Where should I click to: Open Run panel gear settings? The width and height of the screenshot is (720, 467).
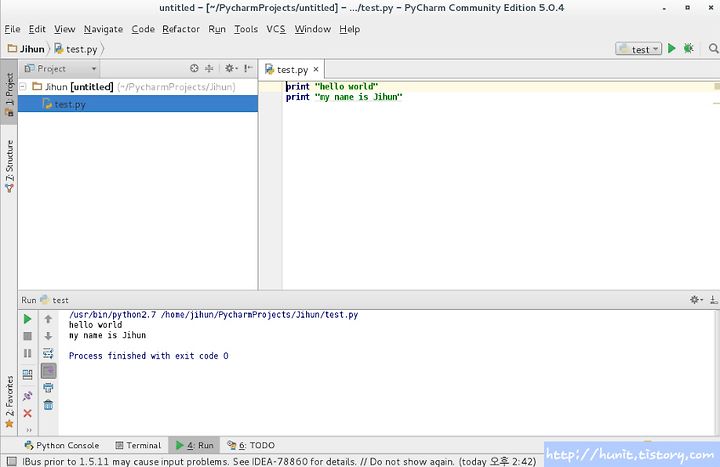[696, 300]
